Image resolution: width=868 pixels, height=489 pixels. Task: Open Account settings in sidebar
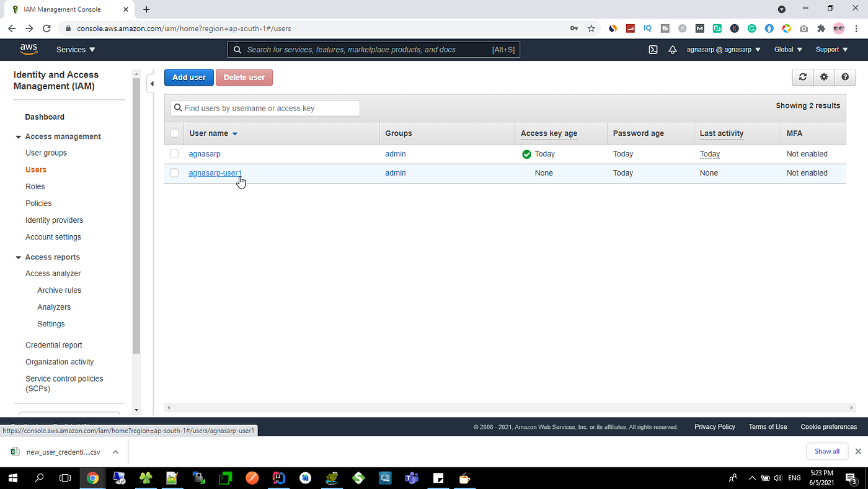click(53, 236)
